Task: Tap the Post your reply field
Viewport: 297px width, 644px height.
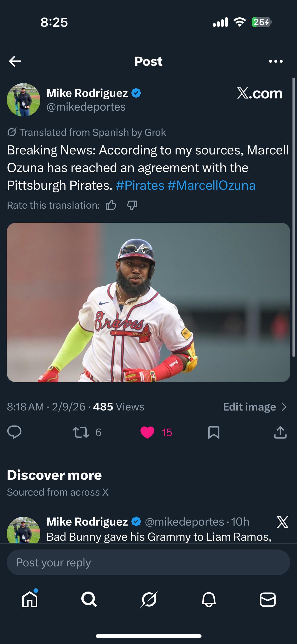Action: [148, 562]
